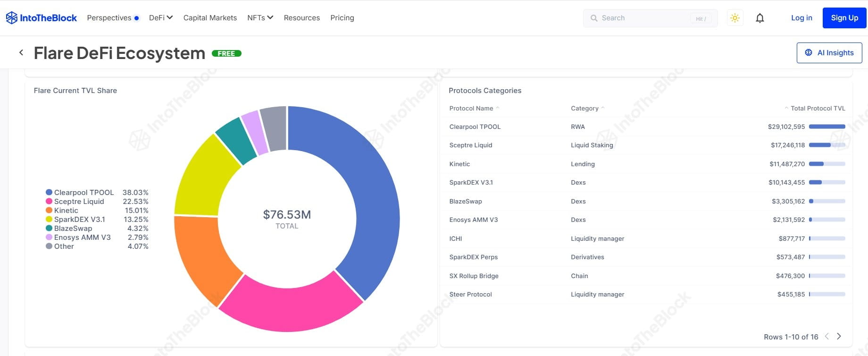The width and height of the screenshot is (868, 356).
Task: Click the Sign Up button
Action: tap(844, 18)
